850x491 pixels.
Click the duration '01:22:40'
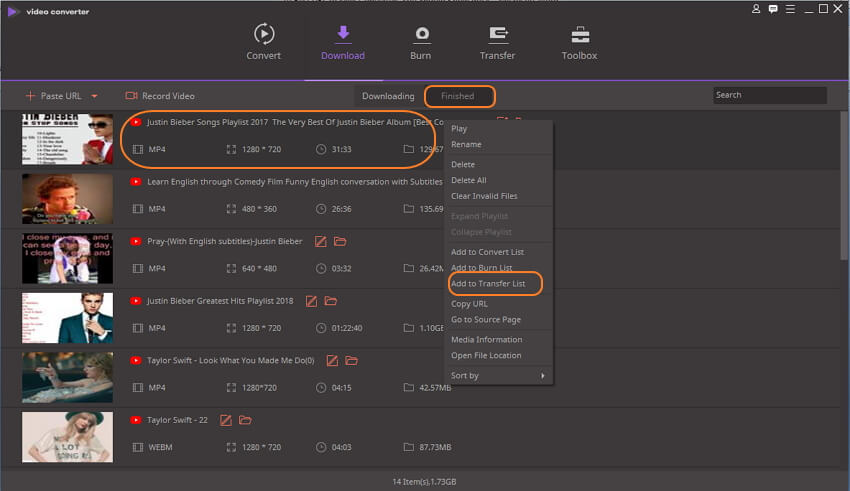[x=347, y=328]
